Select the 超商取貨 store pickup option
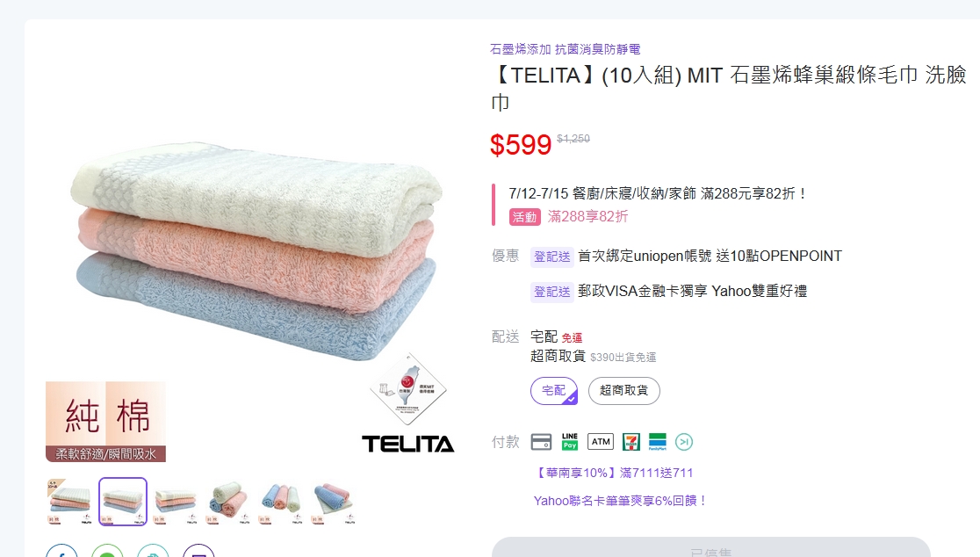 click(623, 391)
